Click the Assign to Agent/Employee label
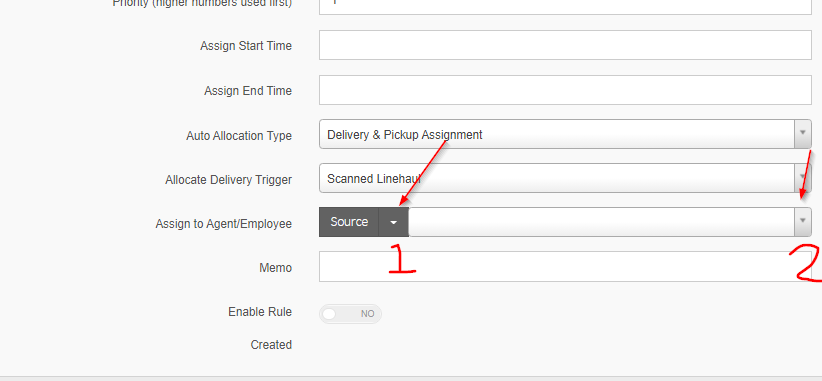 click(x=224, y=224)
